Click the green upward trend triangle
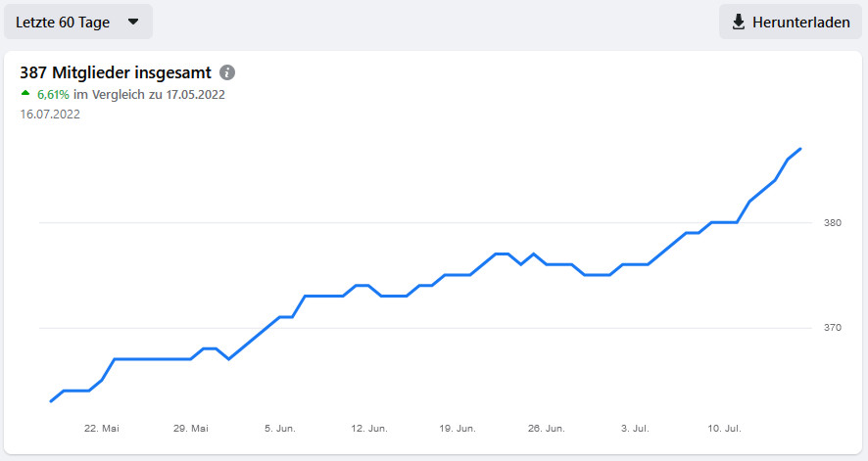Viewport: 868px width, 461px height. [x=25, y=94]
